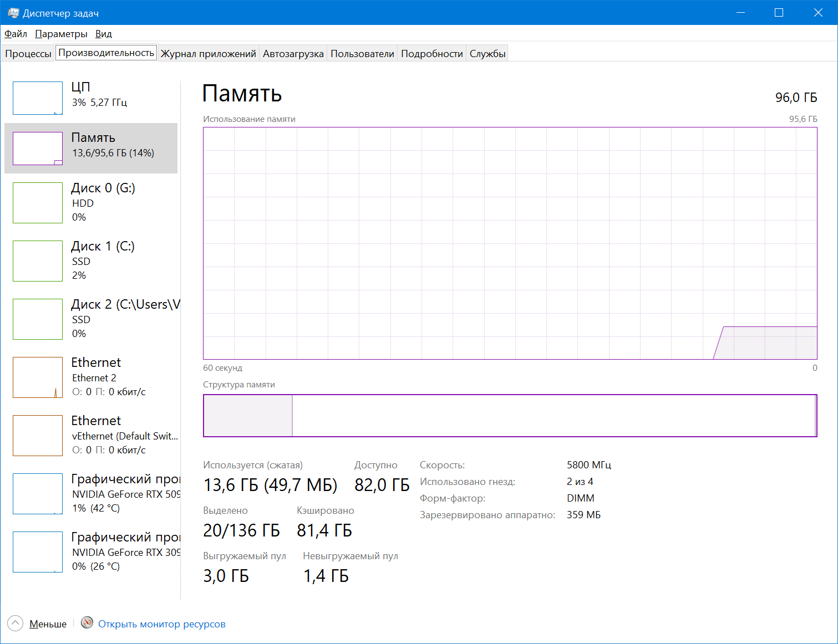Select the Ethernet 2 network graph

(x=38, y=377)
